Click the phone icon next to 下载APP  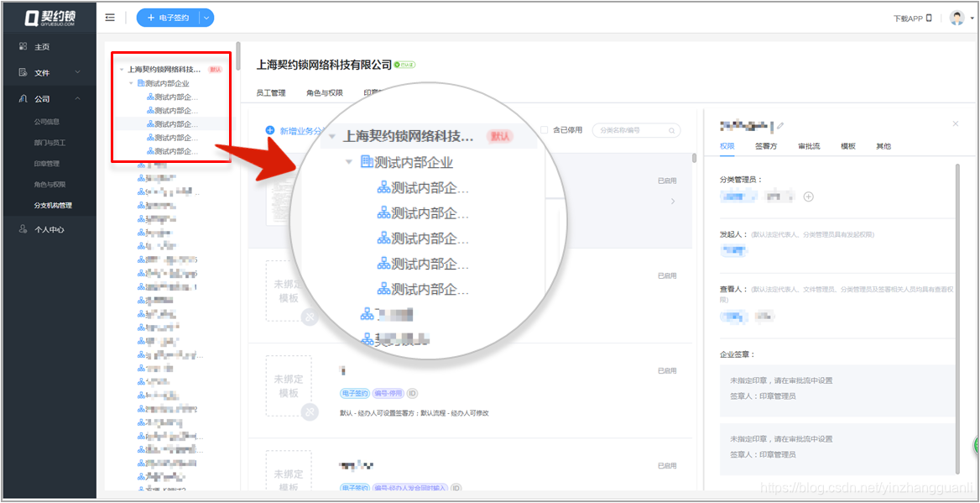pyautogui.click(x=929, y=18)
